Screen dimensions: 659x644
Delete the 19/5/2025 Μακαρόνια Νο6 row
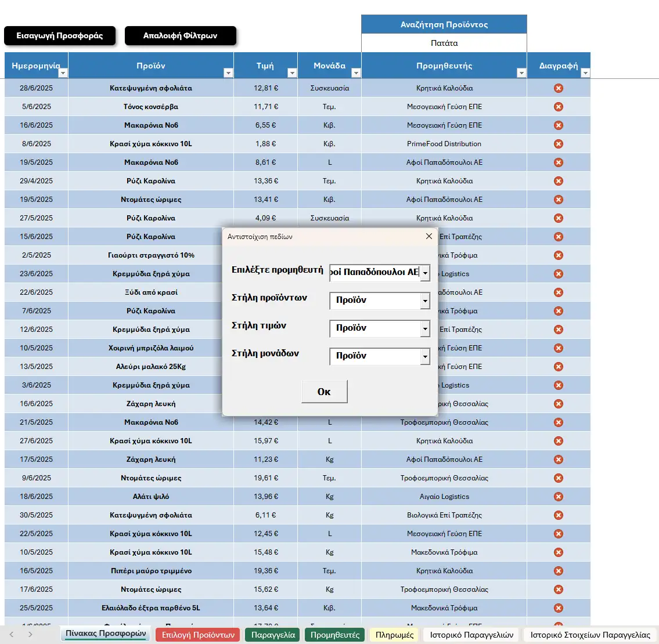(558, 162)
